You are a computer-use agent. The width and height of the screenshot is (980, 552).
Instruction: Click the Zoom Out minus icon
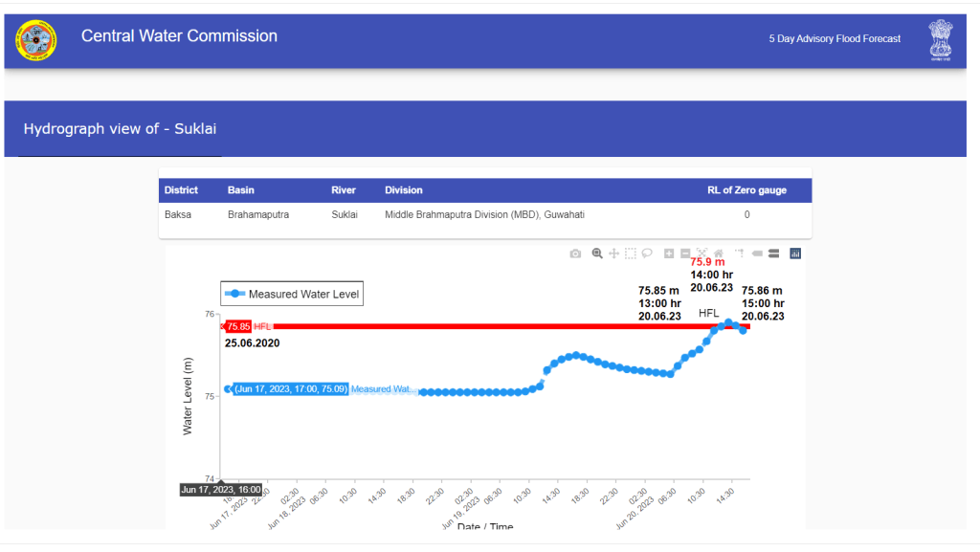[x=685, y=254]
